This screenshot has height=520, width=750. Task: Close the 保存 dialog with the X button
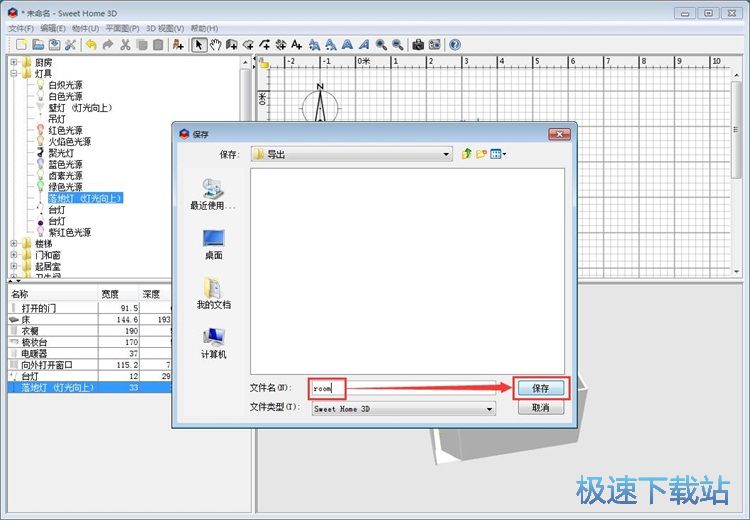[559, 134]
